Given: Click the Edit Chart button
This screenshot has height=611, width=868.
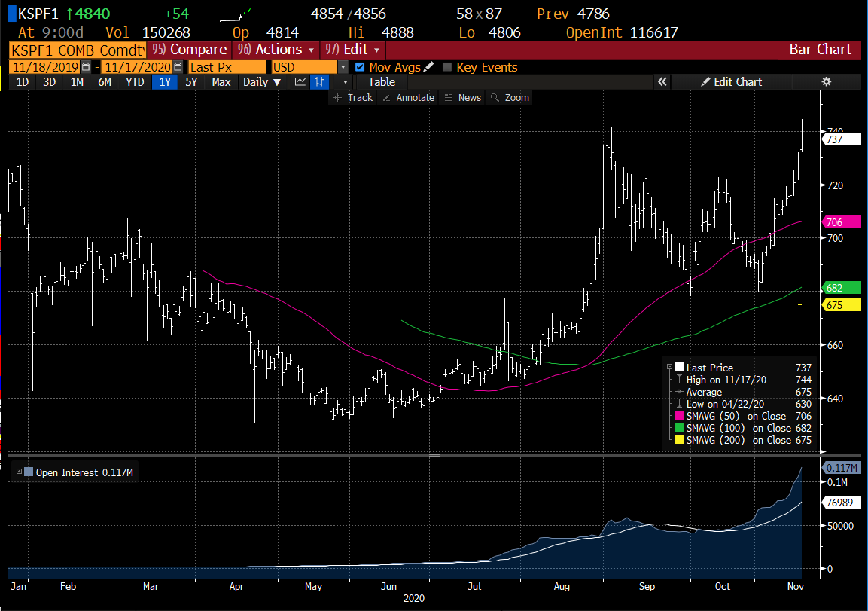Looking at the screenshot, I should 731,81.
